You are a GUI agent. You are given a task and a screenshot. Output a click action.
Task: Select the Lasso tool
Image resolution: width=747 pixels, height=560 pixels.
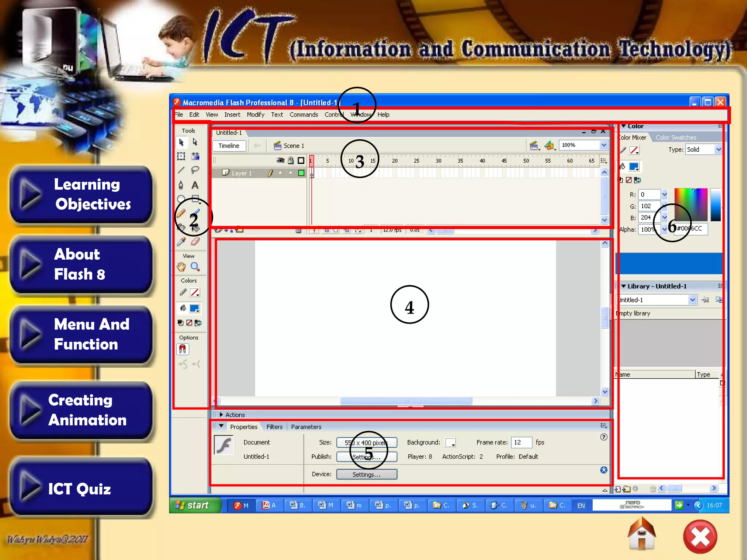coord(195,170)
